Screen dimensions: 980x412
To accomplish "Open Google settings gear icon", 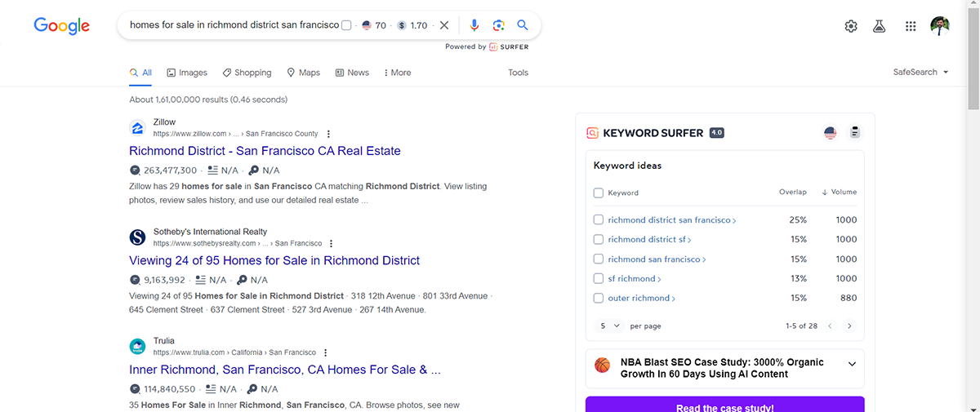I will click(x=851, y=26).
